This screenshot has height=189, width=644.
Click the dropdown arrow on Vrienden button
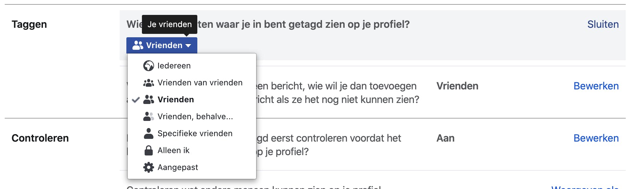pos(188,46)
